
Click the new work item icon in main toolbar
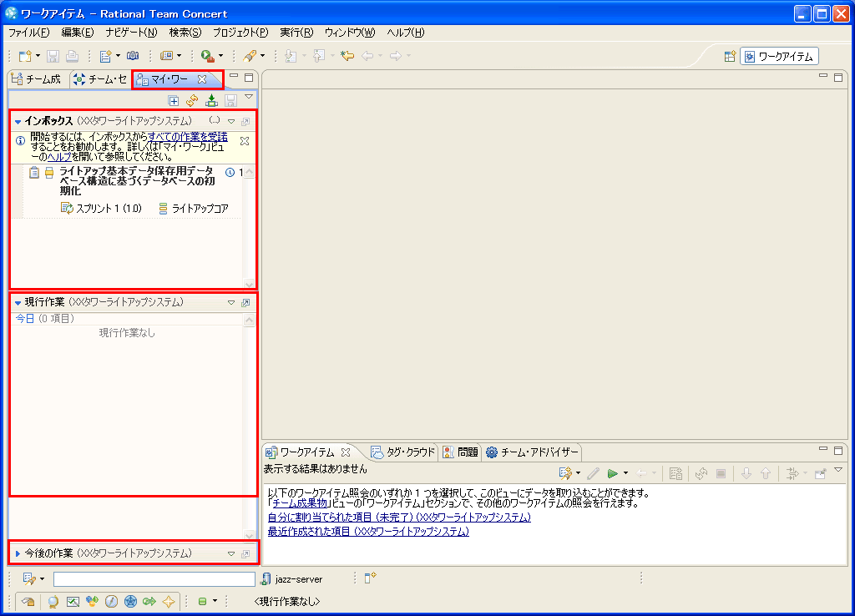(x=105, y=56)
